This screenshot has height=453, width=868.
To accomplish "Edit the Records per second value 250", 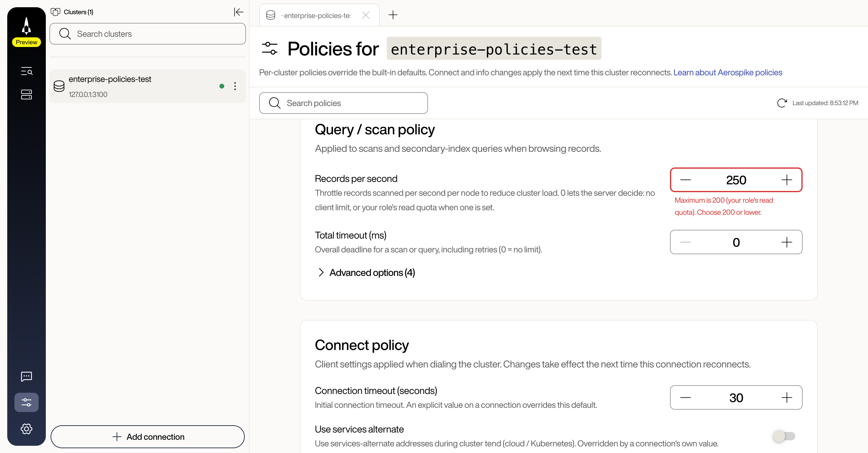I will click(x=736, y=180).
